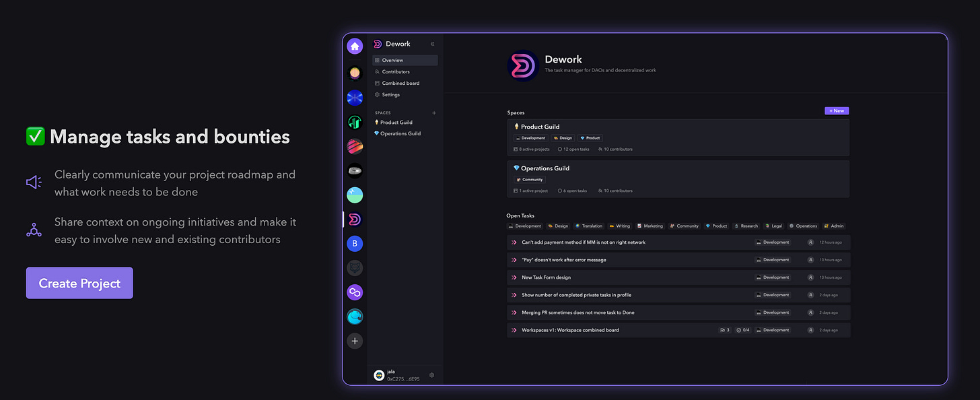Filter open tasks by Marketing tag
Screen dimensions: 980x400
tap(650, 226)
